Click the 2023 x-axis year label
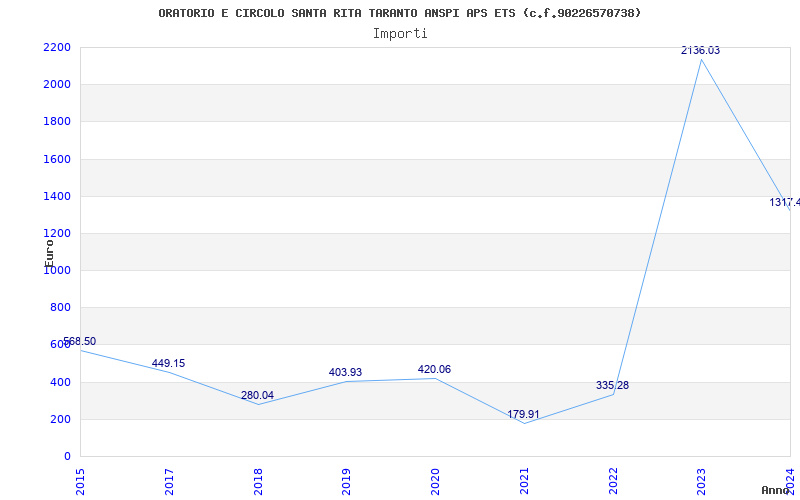 coord(702,482)
